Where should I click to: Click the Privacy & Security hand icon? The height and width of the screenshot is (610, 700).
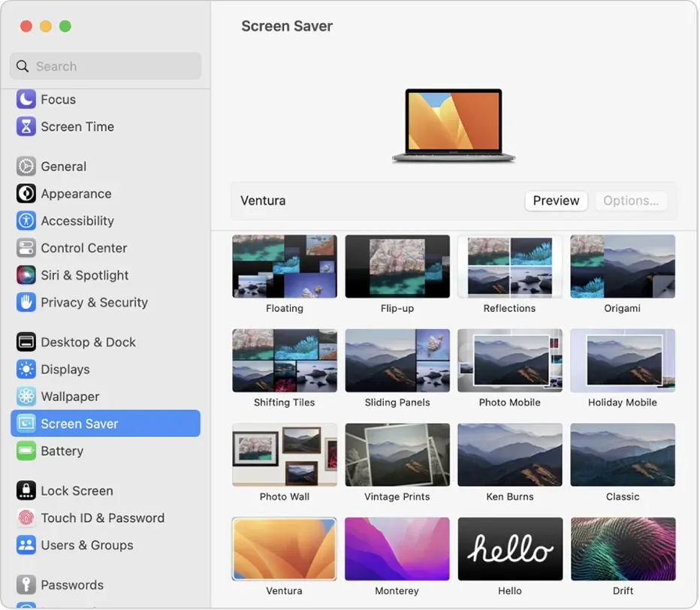[x=26, y=302]
